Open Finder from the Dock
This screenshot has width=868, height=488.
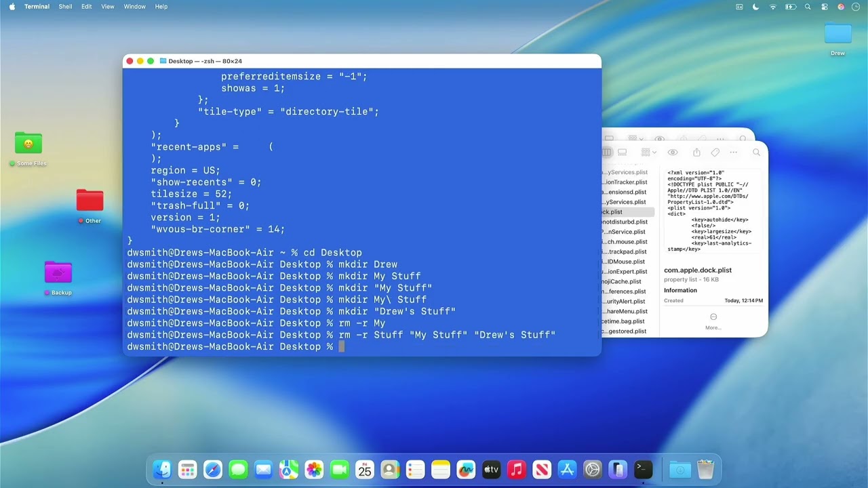click(x=162, y=469)
